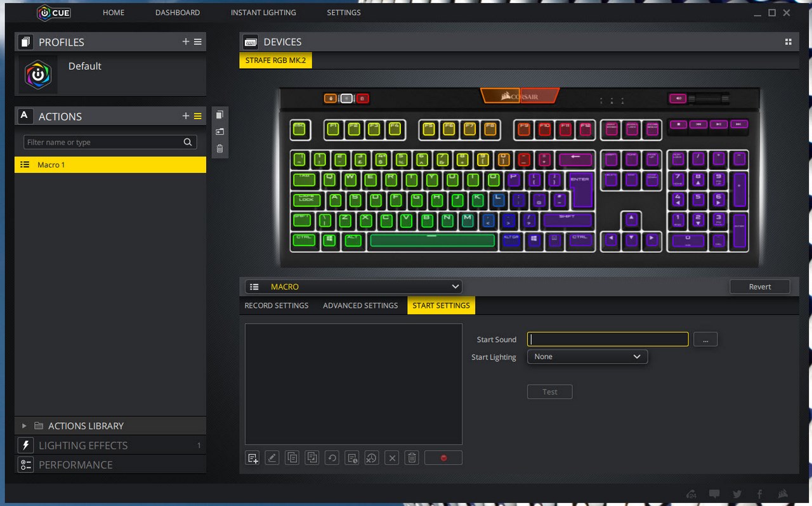Click the F1 key on keyboard image
This screenshot has height=506, width=812.
334,129
